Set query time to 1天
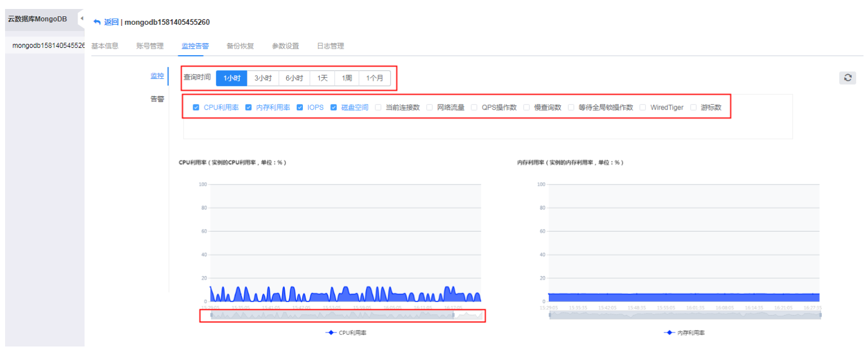Viewport: 868px width, 351px height. coord(322,78)
